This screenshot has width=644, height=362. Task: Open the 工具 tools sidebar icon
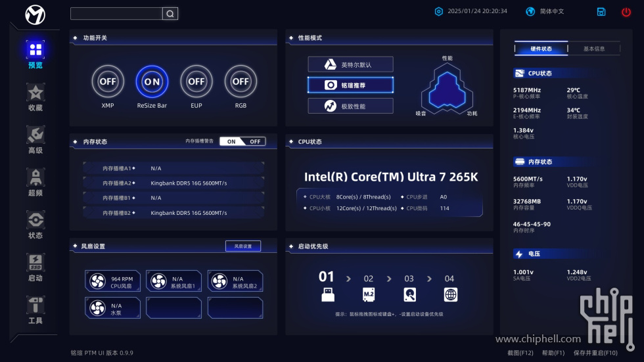(35, 305)
